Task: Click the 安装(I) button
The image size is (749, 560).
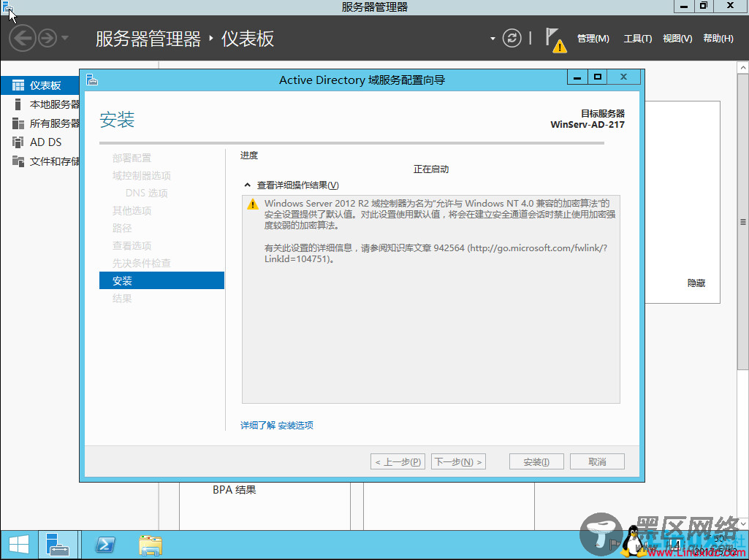Action: click(536, 461)
